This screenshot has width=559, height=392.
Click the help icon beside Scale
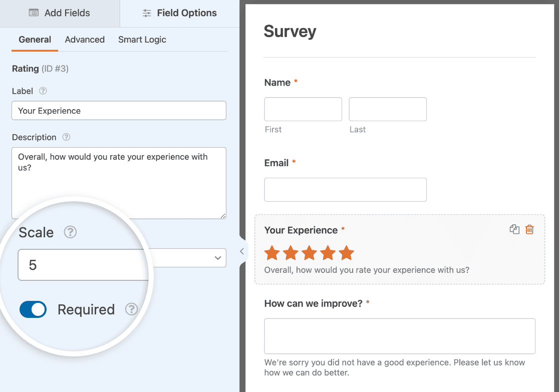[70, 232]
